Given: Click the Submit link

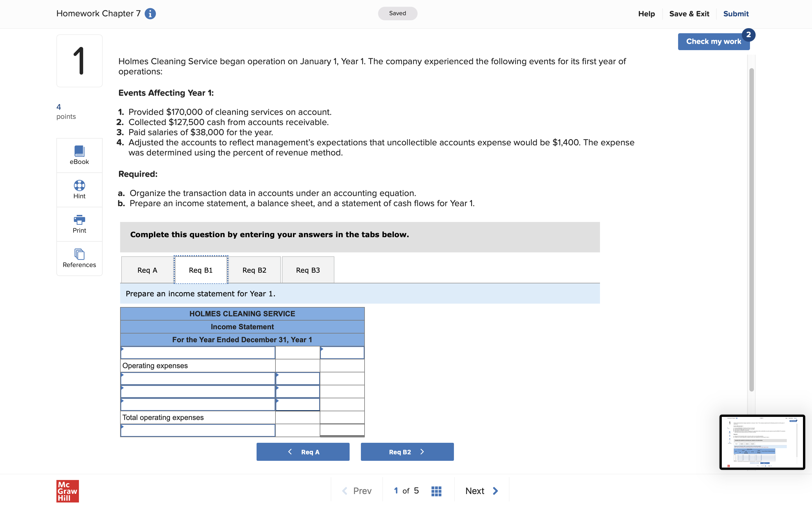Looking at the screenshot, I should tap(736, 14).
